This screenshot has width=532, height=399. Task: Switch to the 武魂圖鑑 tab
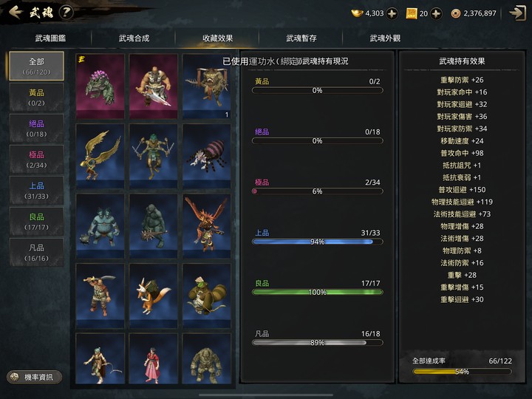[50, 38]
